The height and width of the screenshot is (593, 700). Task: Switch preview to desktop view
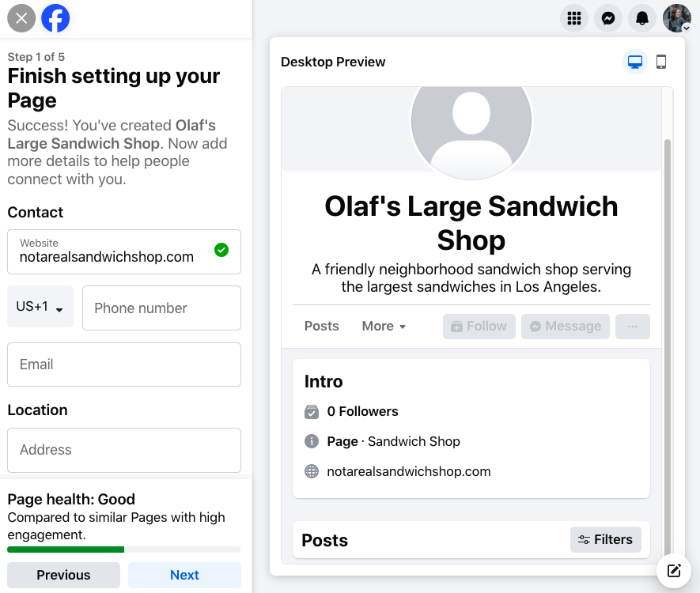(x=635, y=61)
